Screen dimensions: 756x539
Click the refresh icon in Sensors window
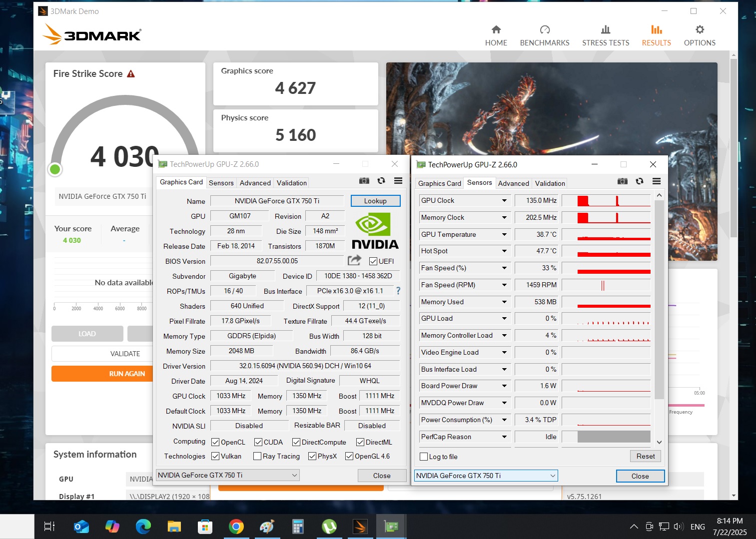coord(640,181)
